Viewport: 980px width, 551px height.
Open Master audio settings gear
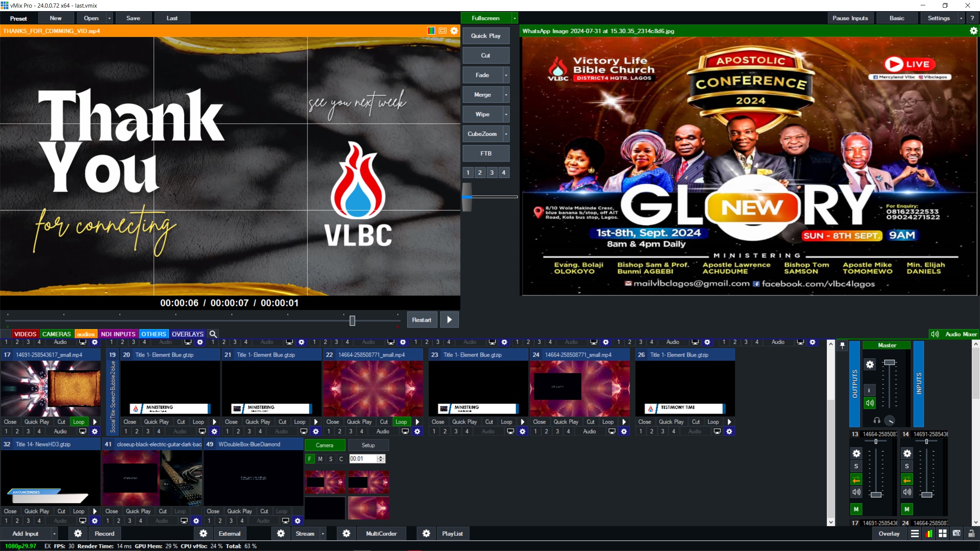coord(870,364)
